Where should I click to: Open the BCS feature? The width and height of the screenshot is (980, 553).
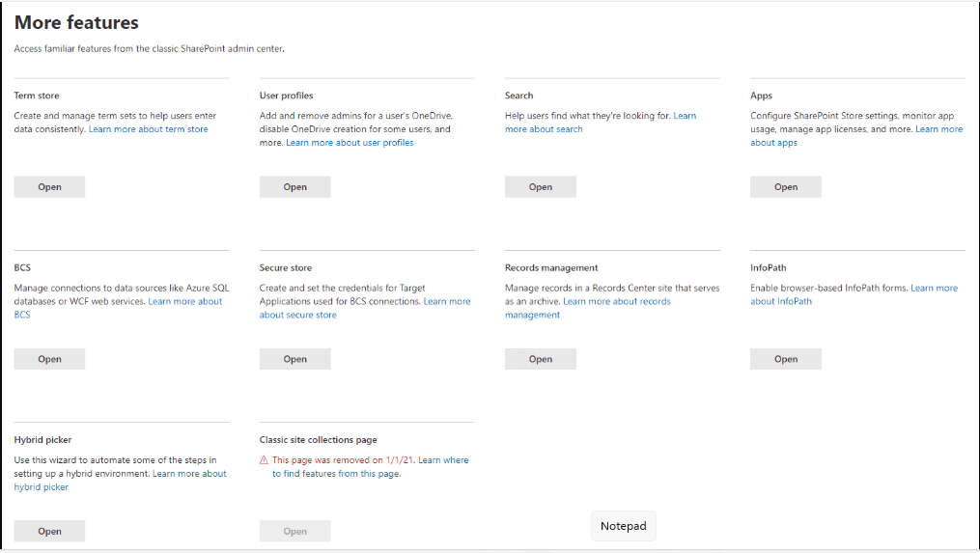[x=49, y=359]
